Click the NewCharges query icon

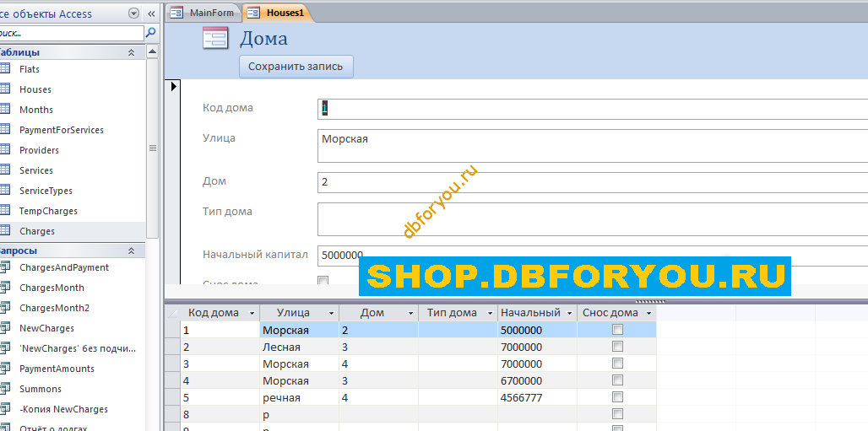click(5, 328)
